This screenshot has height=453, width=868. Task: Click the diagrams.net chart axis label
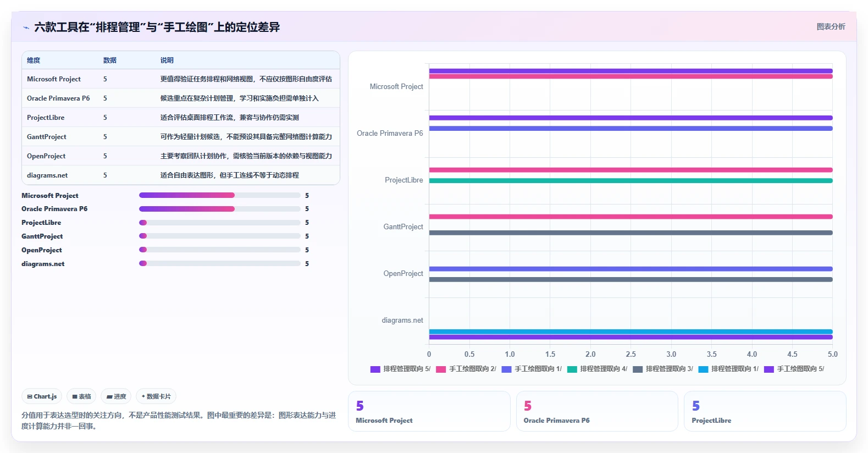tap(402, 321)
